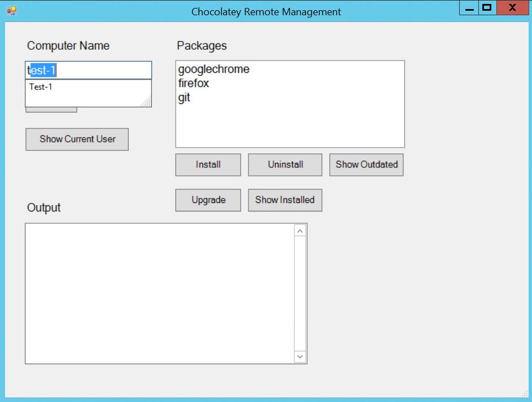532x402 pixels.
Task: Click the Upgrade button
Action: click(208, 200)
